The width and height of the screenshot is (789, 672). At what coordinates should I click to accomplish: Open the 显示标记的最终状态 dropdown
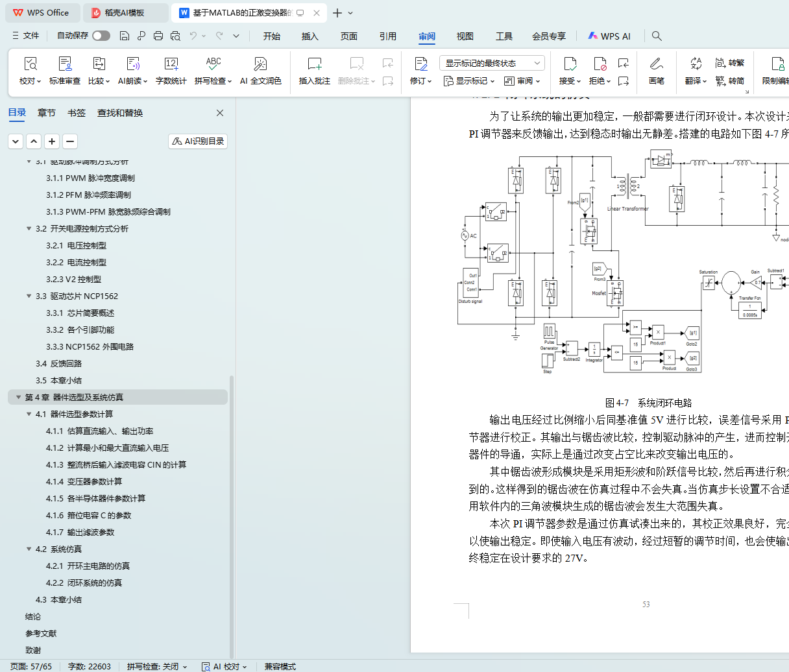coord(492,63)
